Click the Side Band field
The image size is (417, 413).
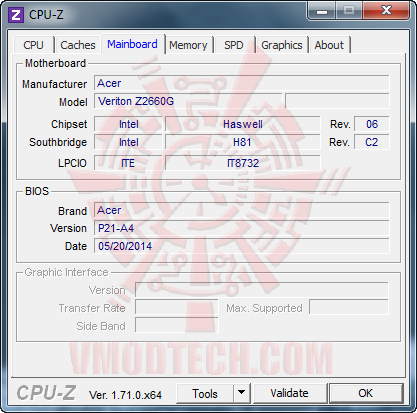pyautogui.click(x=177, y=326)
